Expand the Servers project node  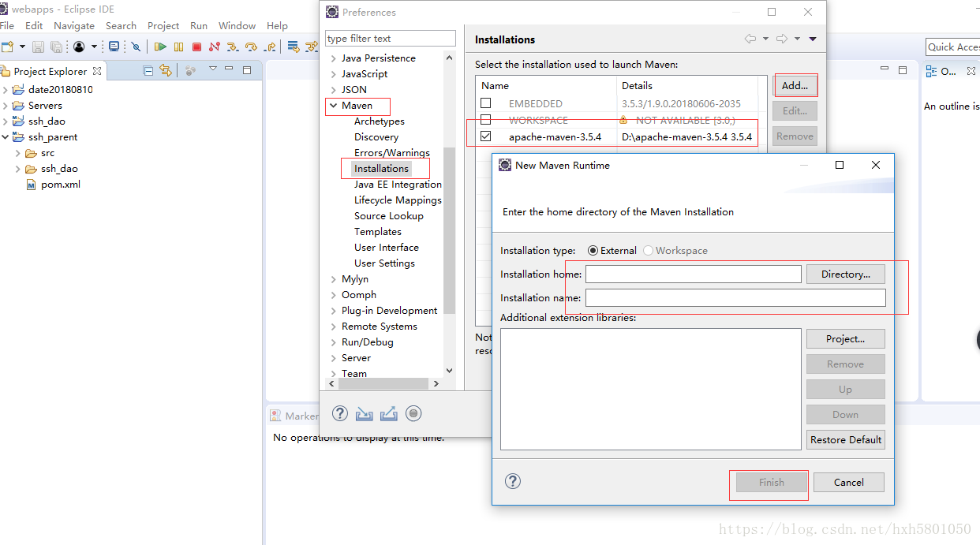click(x=5, y=106)
